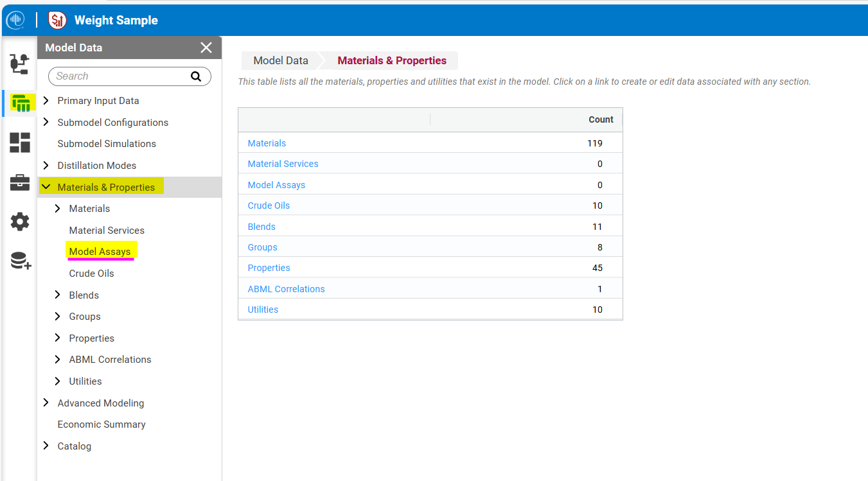Expand Distillation Modes node
The height and width of the screenshot is (481, 868).
[x=46, y=166]
